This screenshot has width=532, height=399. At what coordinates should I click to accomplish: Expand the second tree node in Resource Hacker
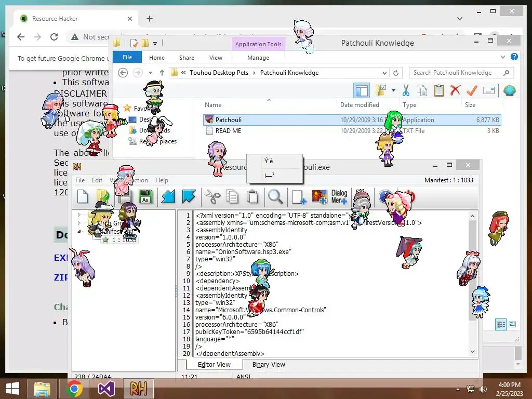pos(79,223)
